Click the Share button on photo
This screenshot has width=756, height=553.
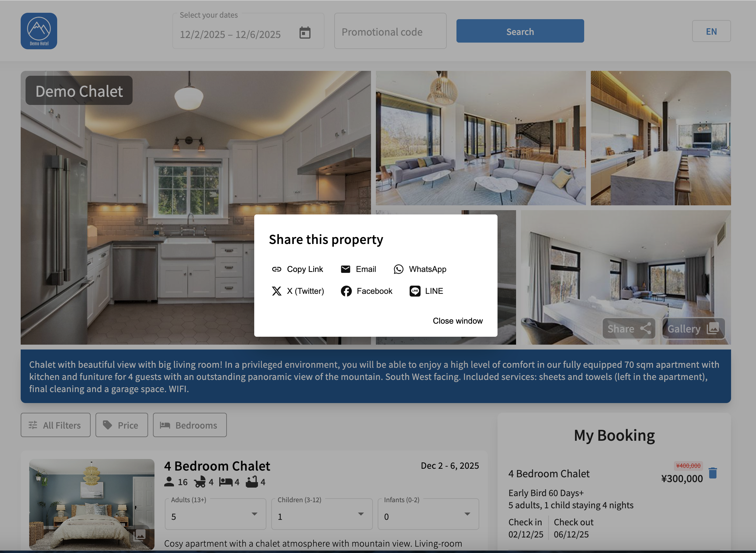click(629, 329)
